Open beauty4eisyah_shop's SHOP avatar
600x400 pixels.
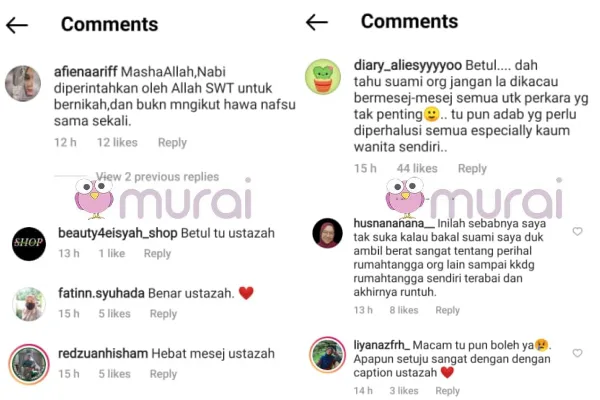click(x=29, y=244)
